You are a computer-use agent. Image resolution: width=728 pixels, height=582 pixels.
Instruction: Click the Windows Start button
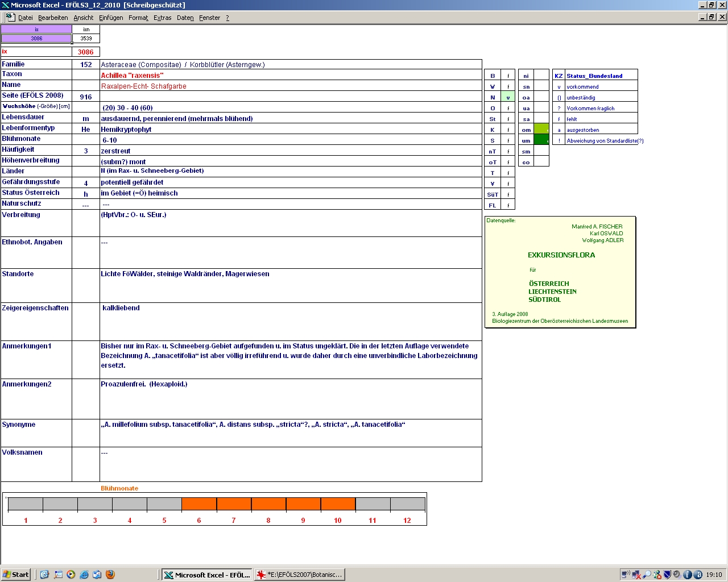(16, 575)
